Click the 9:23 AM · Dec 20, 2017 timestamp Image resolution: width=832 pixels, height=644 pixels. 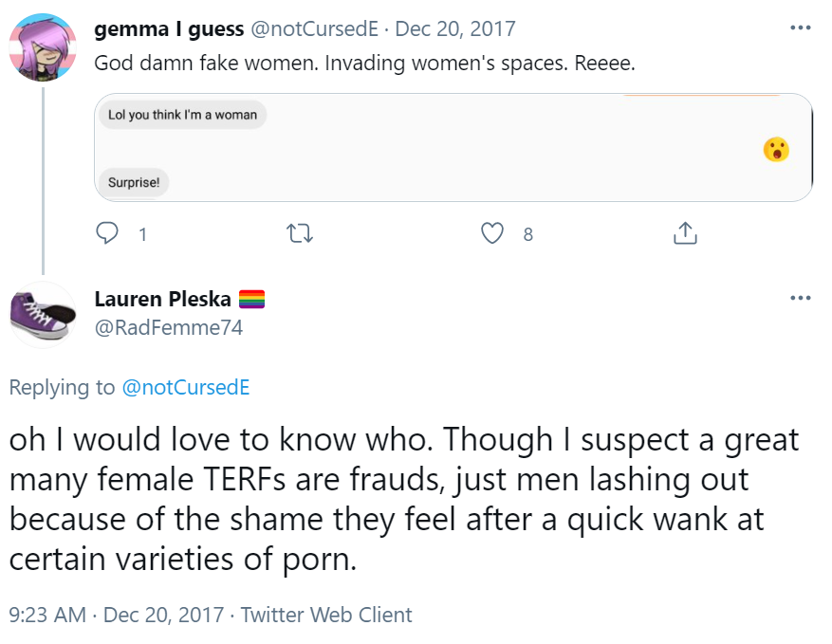(x=116, y=615)
